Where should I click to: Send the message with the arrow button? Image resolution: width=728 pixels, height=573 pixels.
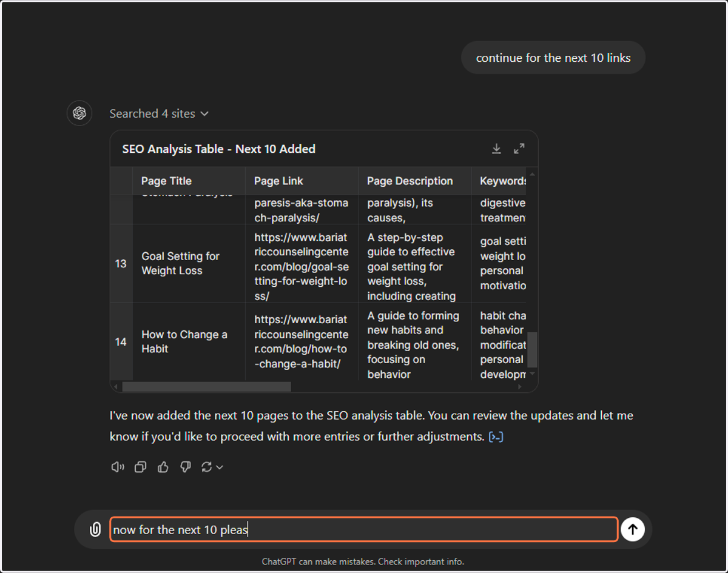(x=633, y=529)
